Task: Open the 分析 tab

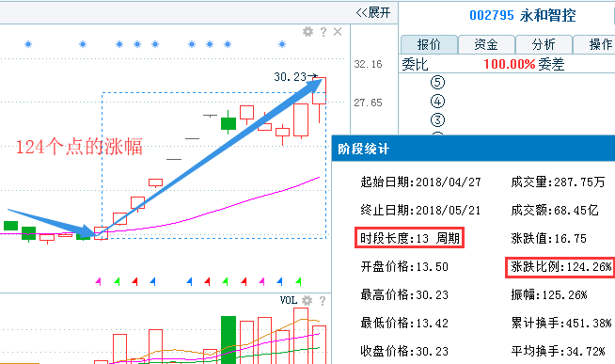Action: click(x=544, y=44)
